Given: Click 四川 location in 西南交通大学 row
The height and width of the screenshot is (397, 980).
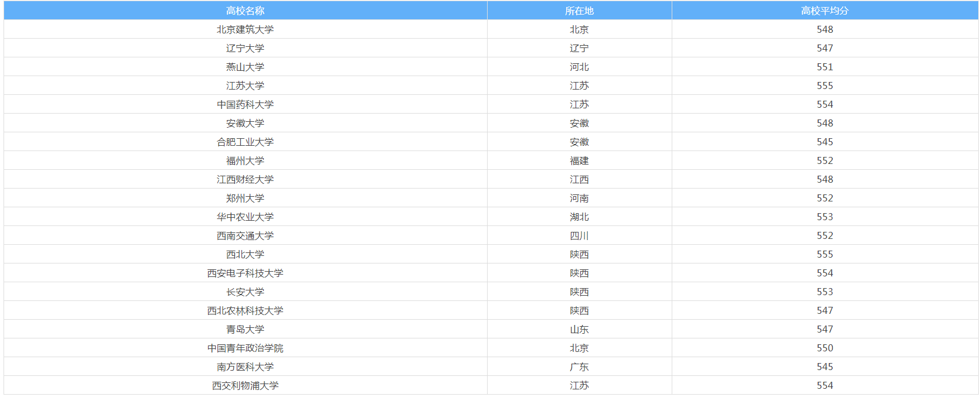Looking at the screenshot, I should click(x=579, y=235).
